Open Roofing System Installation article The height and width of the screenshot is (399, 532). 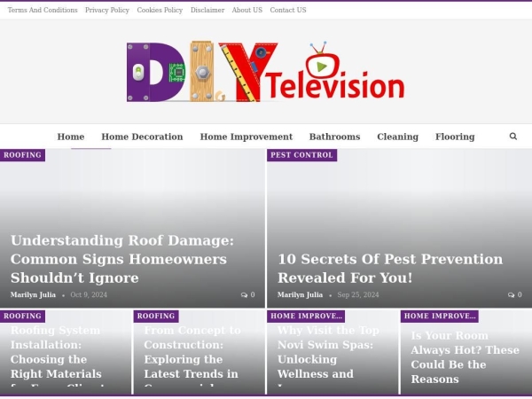pos(56,356)
